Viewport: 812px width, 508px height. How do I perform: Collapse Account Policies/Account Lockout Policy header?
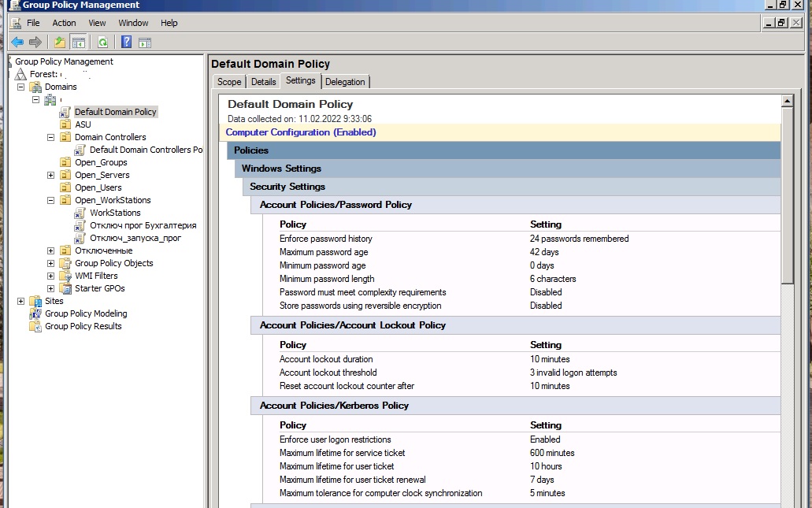tap(516, 325)
